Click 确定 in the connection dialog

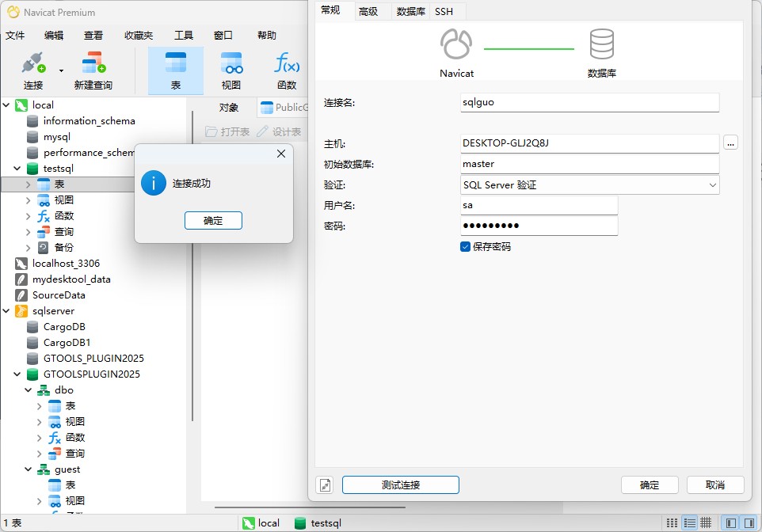650,484
